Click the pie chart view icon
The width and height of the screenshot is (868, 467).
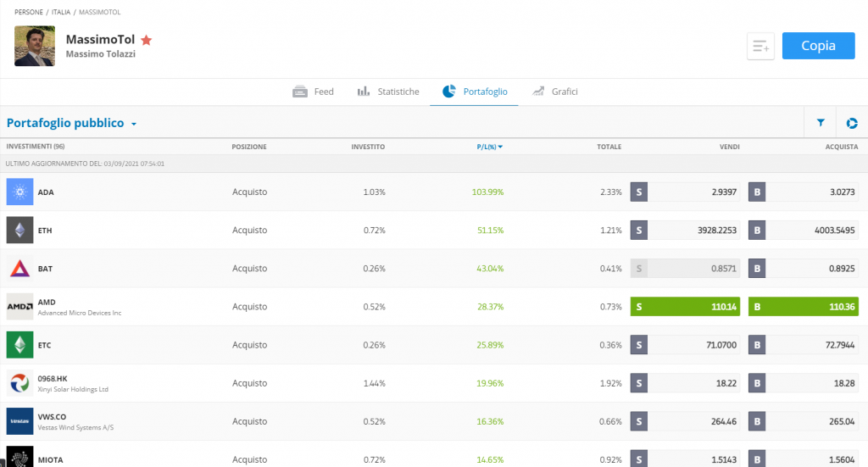852,123
